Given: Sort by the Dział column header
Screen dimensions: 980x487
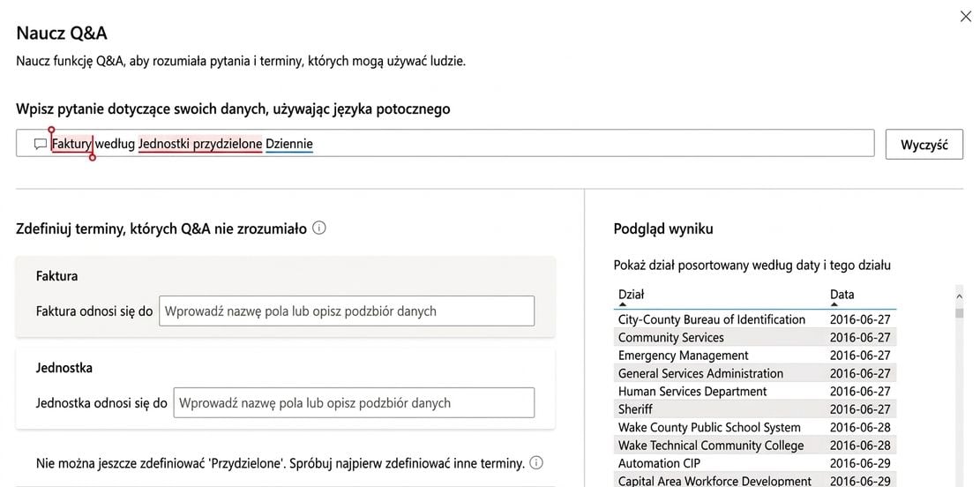Looking at the screenshot, I should point(632,295).
